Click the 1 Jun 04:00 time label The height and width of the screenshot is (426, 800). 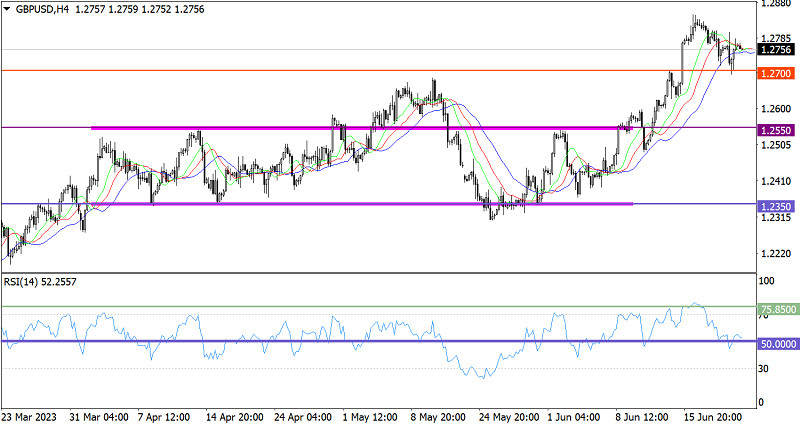[576, 416]
